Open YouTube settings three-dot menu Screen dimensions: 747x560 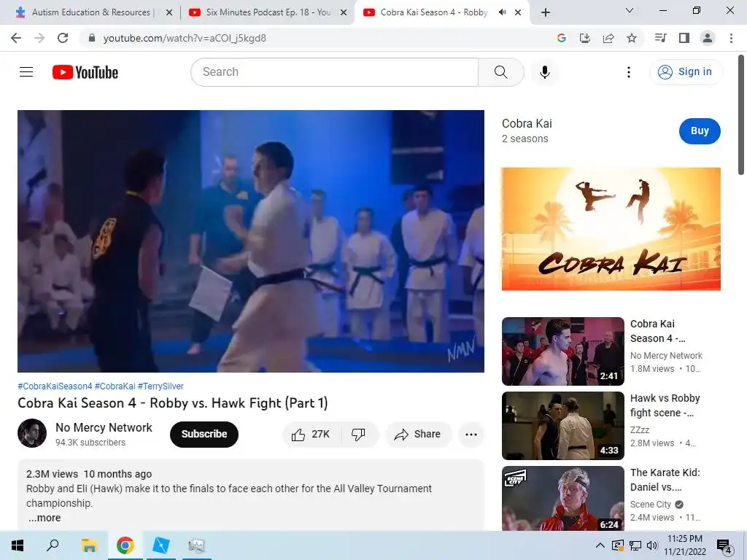628,72
